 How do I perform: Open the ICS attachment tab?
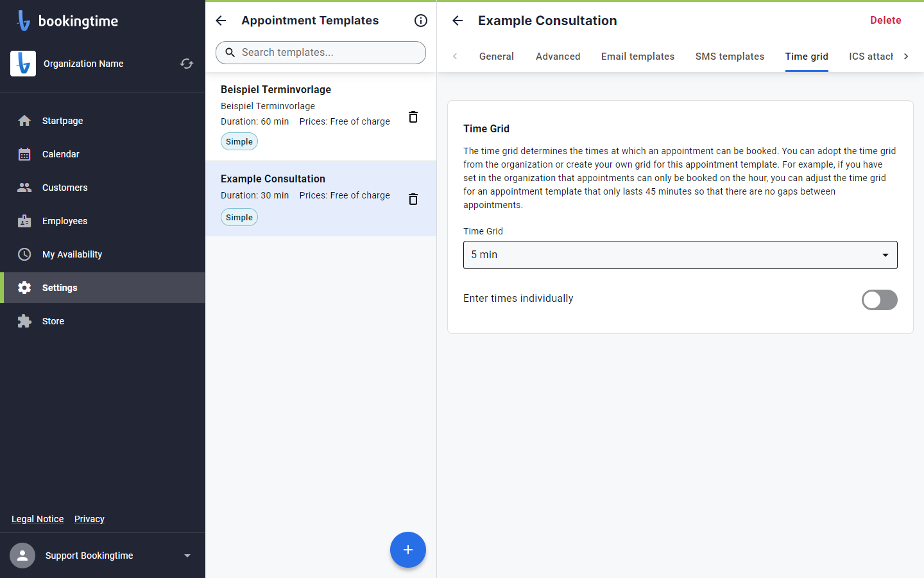[x=871, y=57]
